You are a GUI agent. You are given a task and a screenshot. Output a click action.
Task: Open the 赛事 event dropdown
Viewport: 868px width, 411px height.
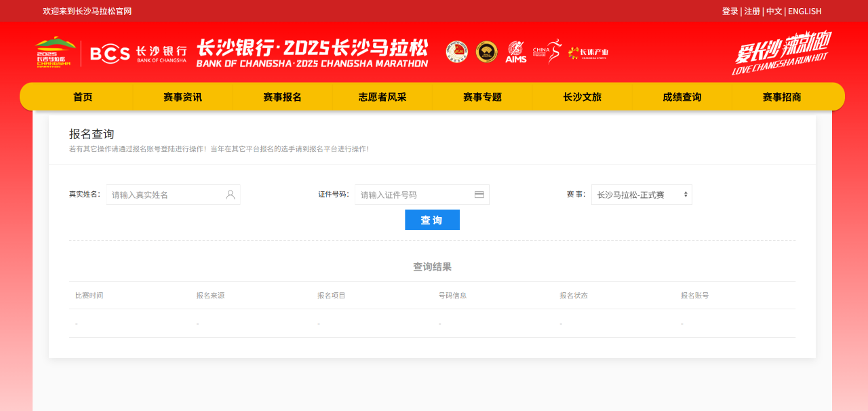click(641, 195)
